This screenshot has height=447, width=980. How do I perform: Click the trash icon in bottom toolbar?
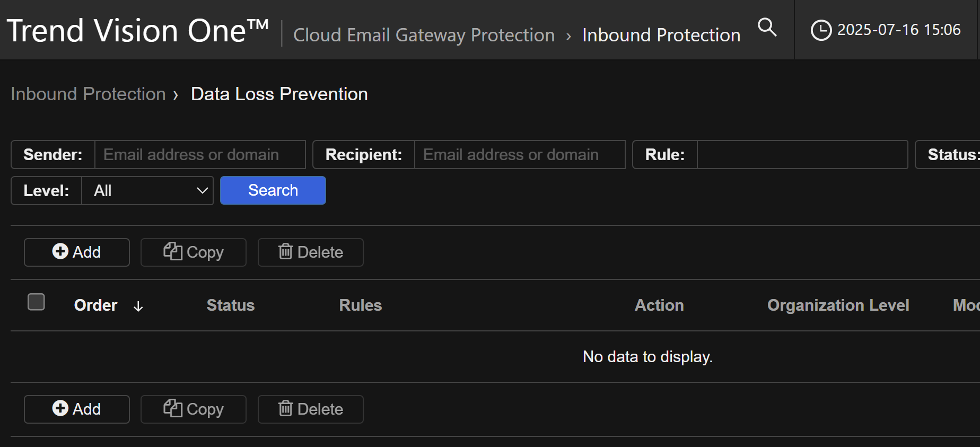(285, 408)
